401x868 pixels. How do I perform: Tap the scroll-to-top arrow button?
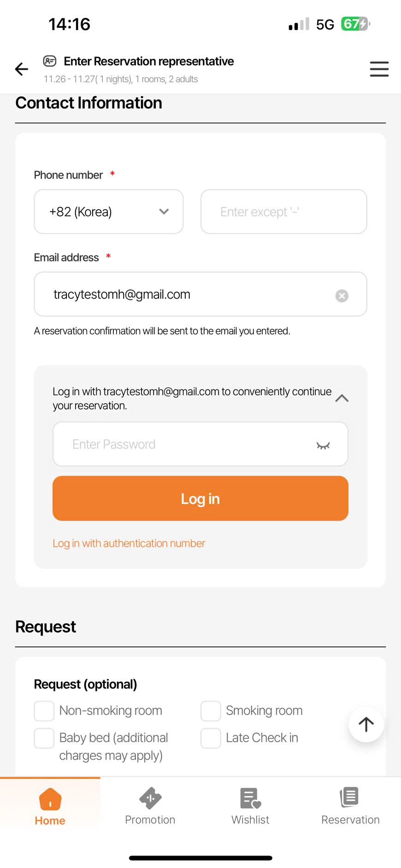point(366,724)
